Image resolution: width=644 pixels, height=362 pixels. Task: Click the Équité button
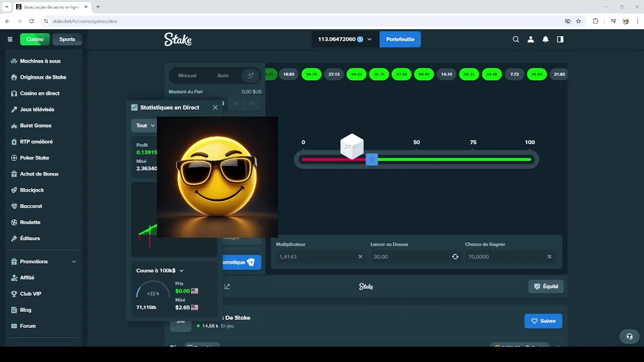click(x=546, y=286)
